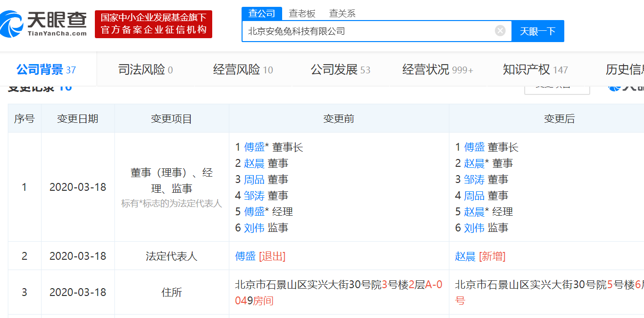The width and height of the screenshot is (644, 318).
Task: Click the TianYanCha logo
Action: point(44,23)
